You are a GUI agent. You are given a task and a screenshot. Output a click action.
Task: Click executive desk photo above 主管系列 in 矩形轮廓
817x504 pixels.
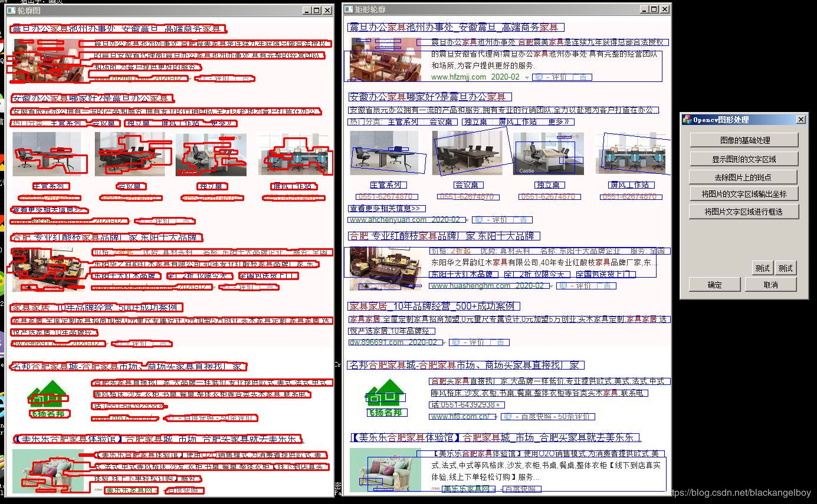[385, 154]
